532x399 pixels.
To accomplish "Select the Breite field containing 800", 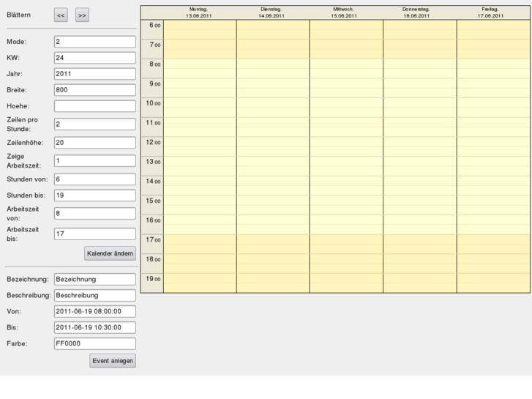I will click(95, 90).
